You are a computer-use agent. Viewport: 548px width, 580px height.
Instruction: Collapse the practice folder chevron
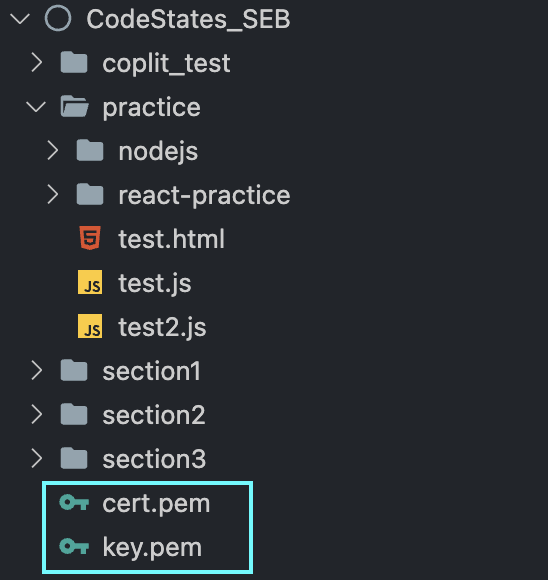36,107
